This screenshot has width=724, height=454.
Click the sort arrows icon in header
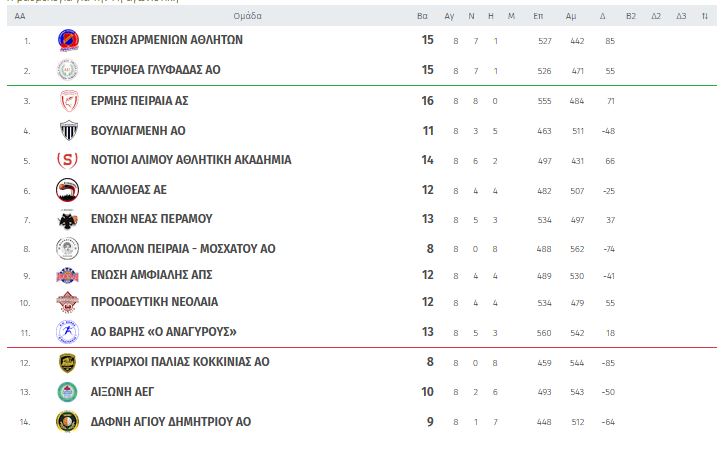point(705,16)
